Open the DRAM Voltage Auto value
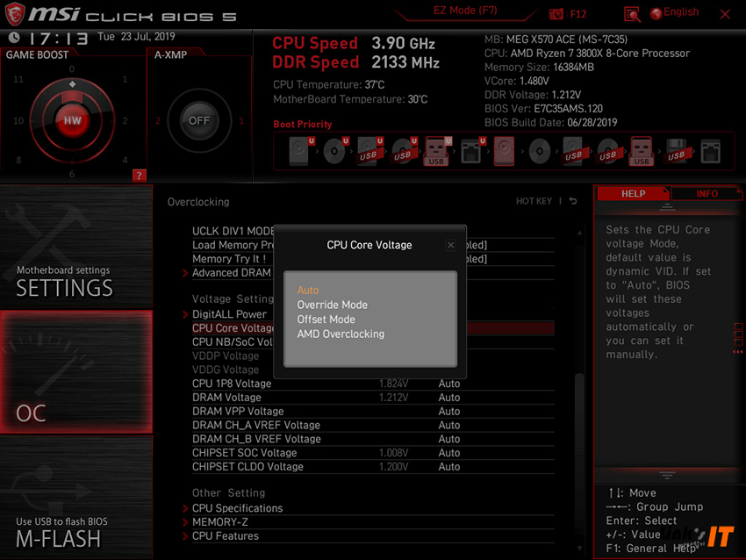The height and width of the screenshot is (560, 746). coord(449,398)
